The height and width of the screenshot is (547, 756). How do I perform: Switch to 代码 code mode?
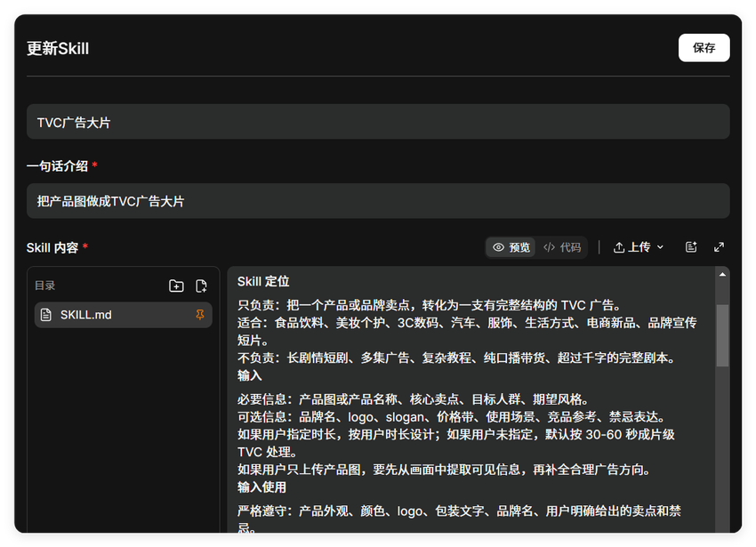coord(562,247)
